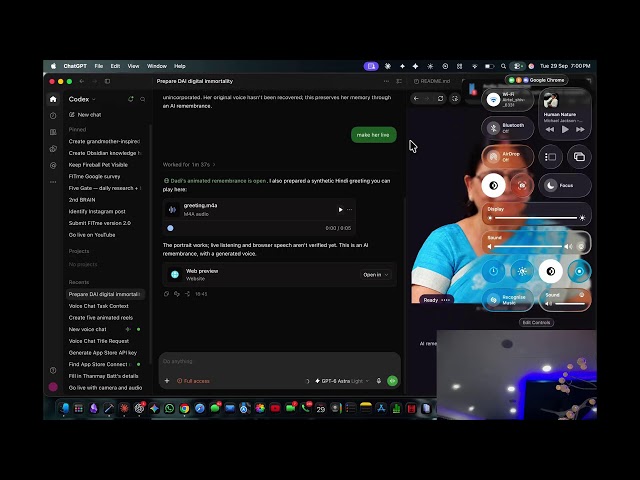Open Google Chrome from the Dock
This screenshot has width=640, height=480.
[184, 408]
